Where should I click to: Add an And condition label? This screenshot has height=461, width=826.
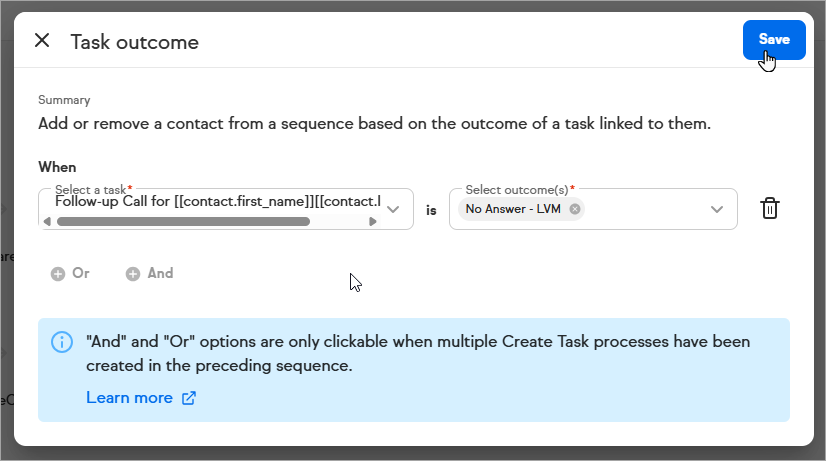point(160,273)
